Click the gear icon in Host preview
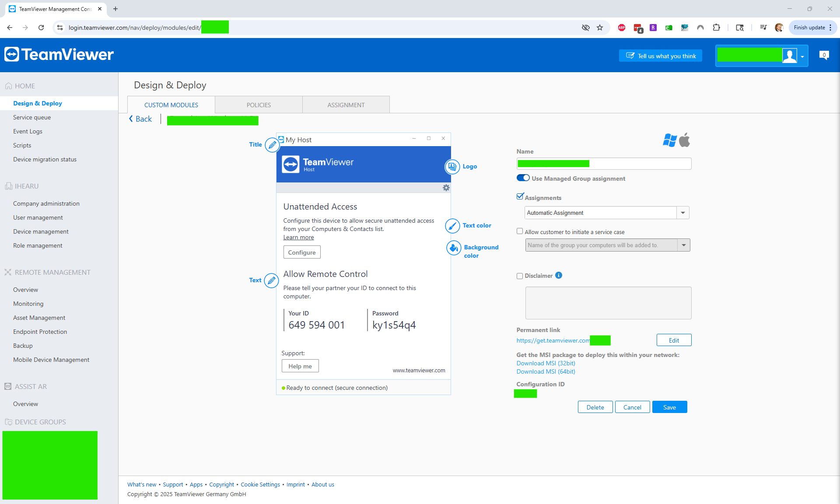Image resolution: width=840 pixels, height=504 pixels. pyautogui.click(x=446, y=188)
